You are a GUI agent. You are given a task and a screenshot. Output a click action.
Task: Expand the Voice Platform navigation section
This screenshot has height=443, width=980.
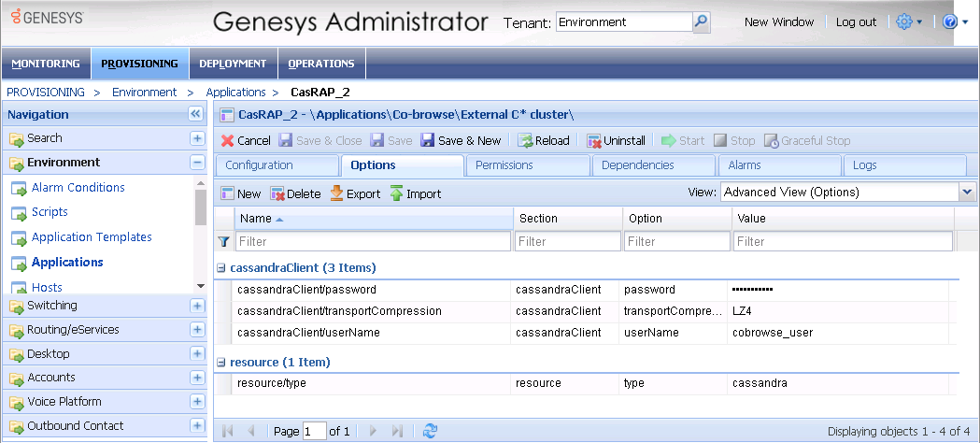[197, 401]
